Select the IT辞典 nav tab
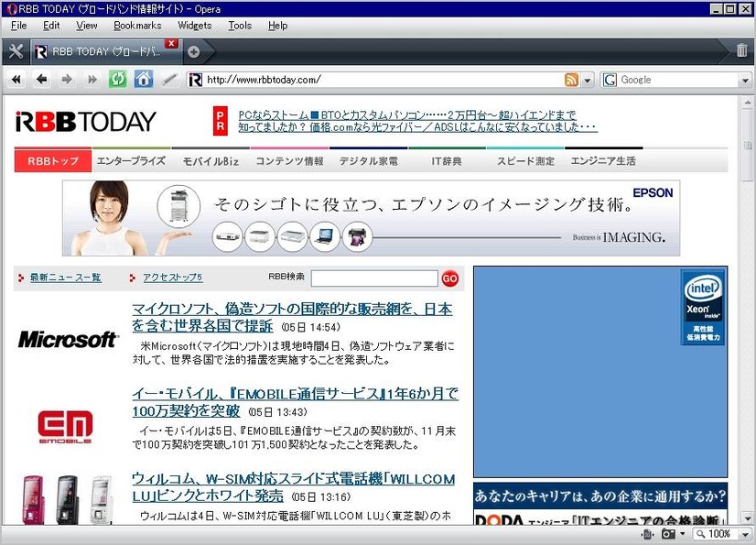 (447, 160)
